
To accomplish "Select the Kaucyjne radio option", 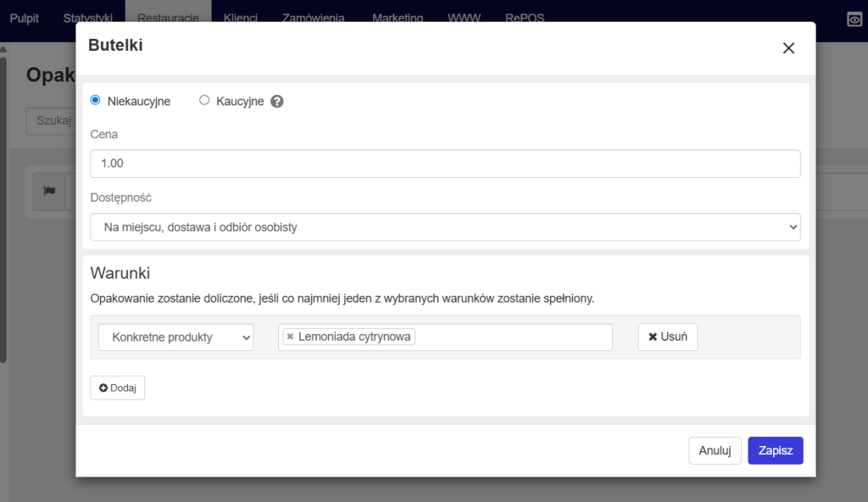I will pyautogui.click(x=204, y=100).
